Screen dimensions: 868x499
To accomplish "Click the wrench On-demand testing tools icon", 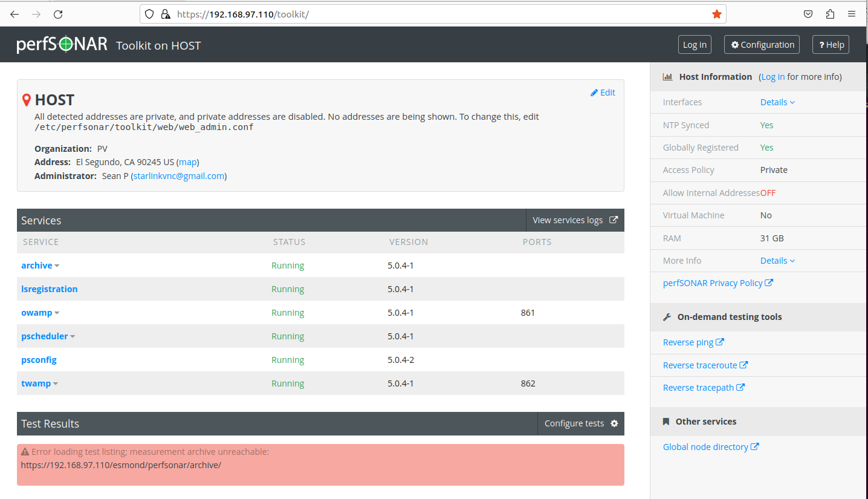I will (667, 317).
